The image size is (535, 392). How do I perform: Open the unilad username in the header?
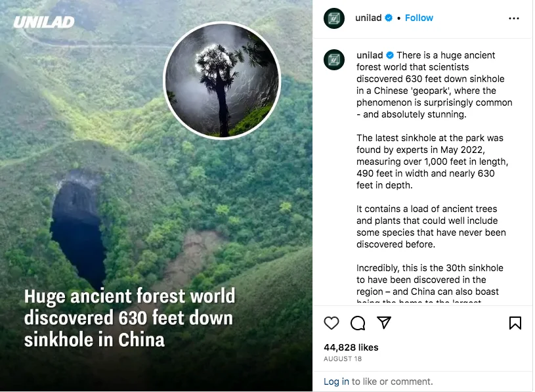(368, 18)
